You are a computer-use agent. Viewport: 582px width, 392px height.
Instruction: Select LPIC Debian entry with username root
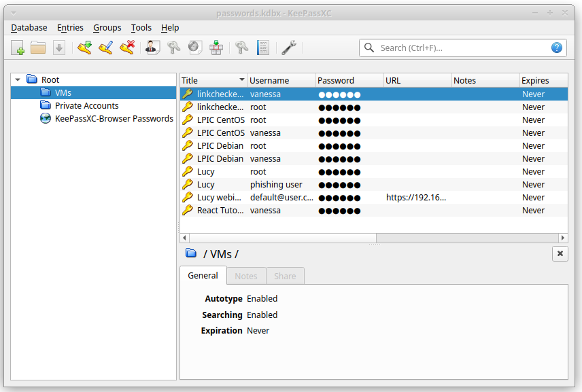coord(374,146)
